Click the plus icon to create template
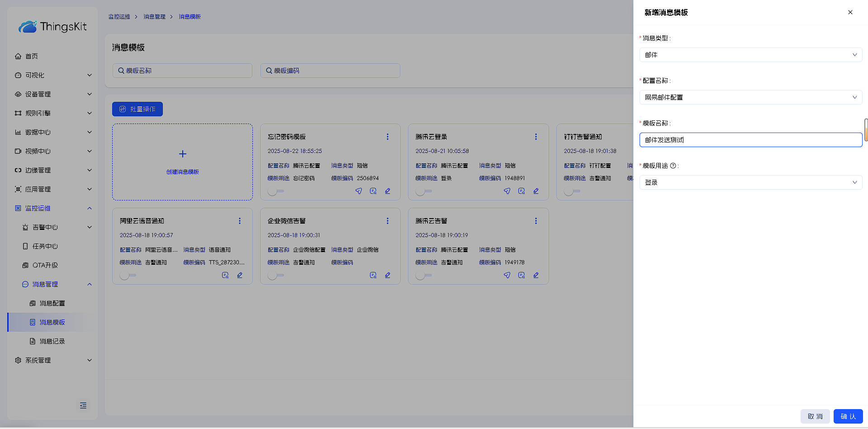868x429 pixels. point(183,154)
